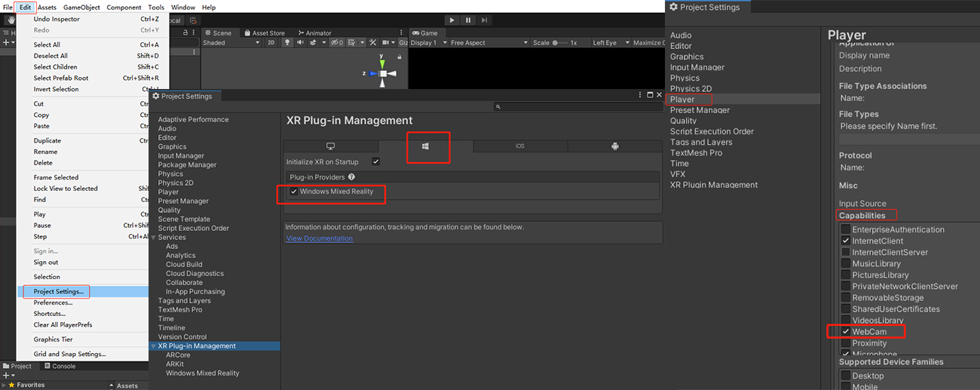Choose Clear All PlayerPrefs menu entry
The width and height of the screenshot is (980, 390).
63,324
